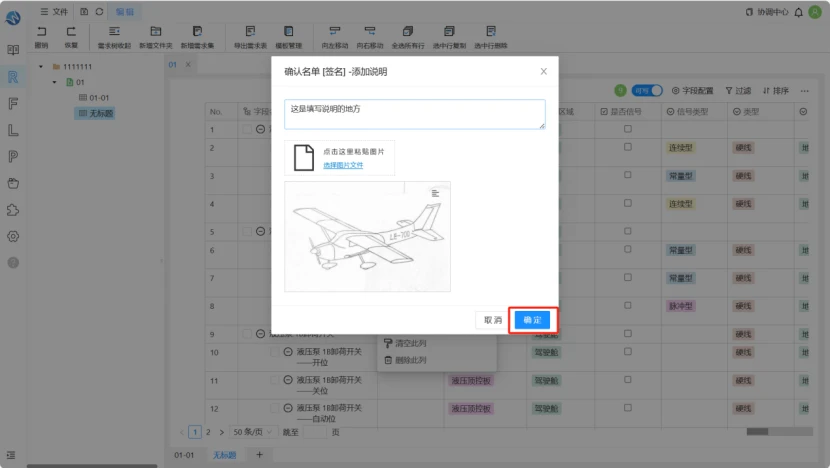Check 是否信号 box in row 12
Viewport: 831px width, 468px height.
(x=627, y=408)
